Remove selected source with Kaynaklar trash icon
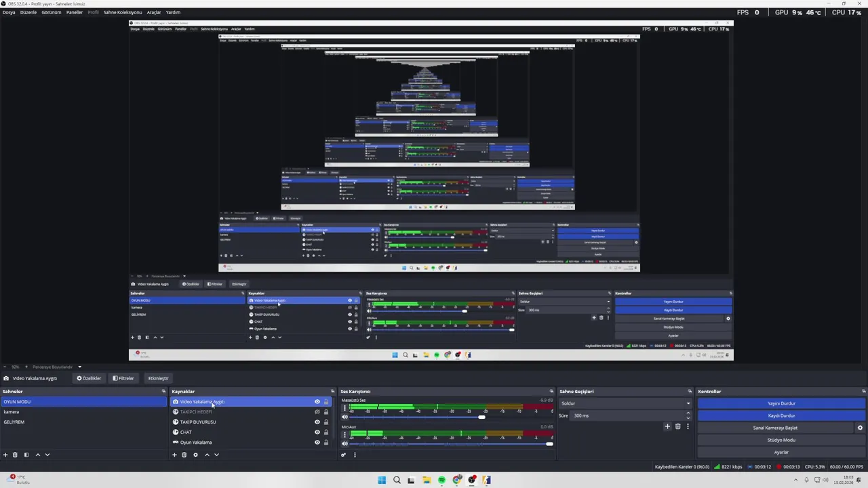 click(184, 455)
